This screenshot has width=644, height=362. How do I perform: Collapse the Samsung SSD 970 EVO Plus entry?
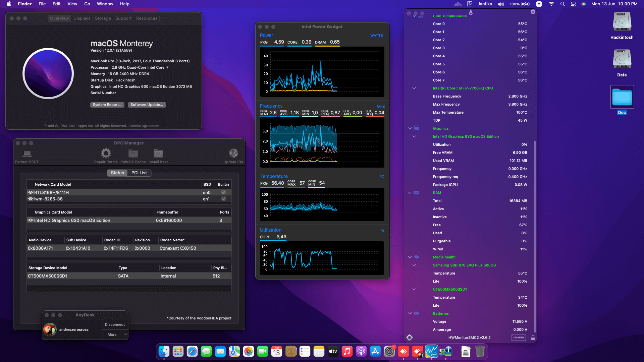pyautogui.click(x=414, y=265)
